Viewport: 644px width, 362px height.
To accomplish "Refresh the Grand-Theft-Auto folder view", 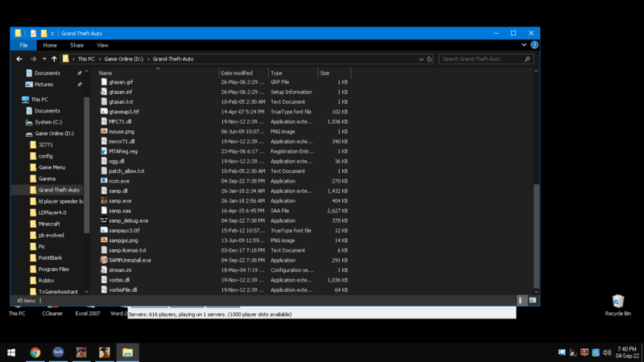I will (x=429, y=59).
